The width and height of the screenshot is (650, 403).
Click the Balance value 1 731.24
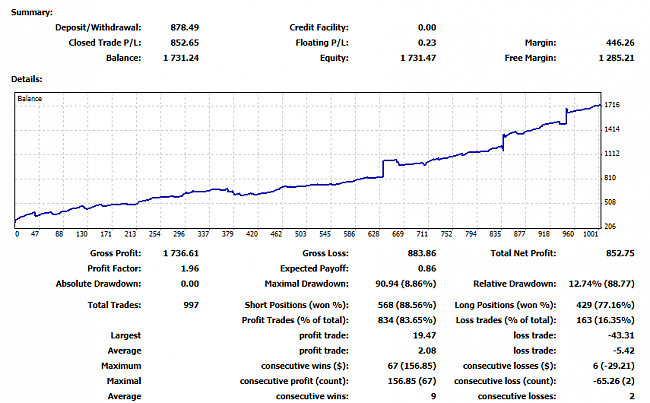click(181, 58)
